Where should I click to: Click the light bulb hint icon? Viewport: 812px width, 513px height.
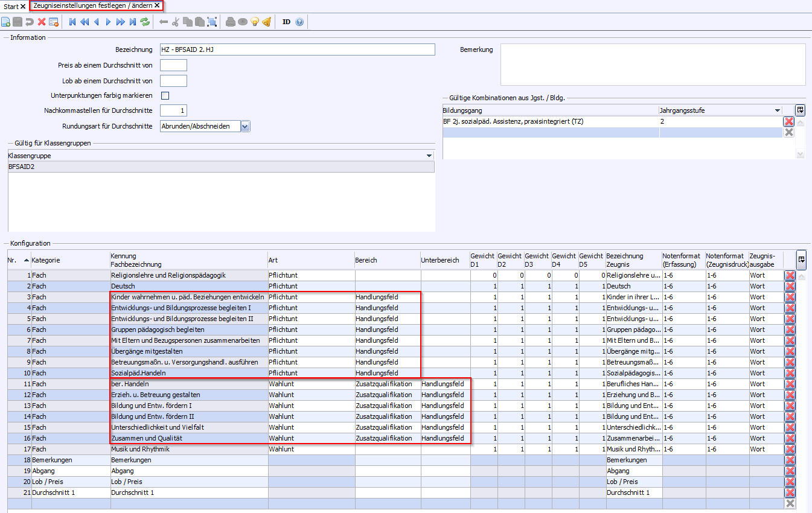coord(255,22)
